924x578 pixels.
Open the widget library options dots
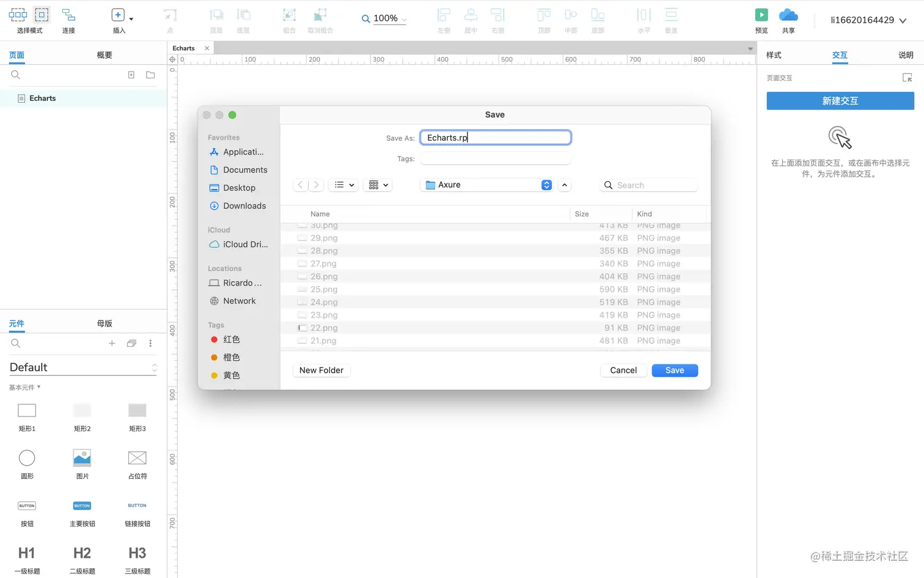pyautogui.click(x=150, y=343)
